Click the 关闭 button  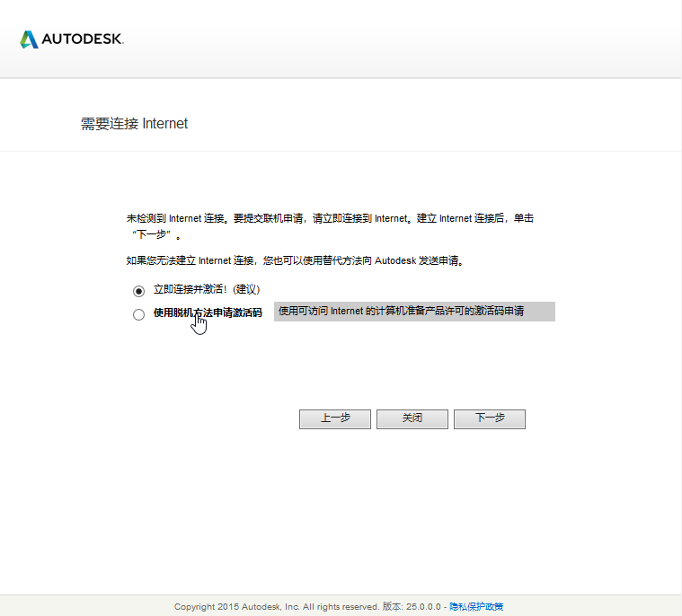pyautogui.click(x=412, y=419)
